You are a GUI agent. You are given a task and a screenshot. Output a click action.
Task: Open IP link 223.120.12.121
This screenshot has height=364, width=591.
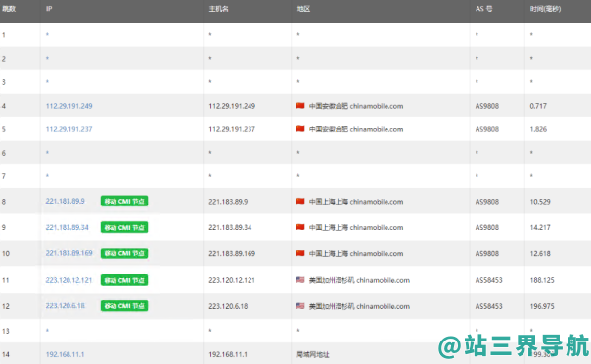click(68, 280)
